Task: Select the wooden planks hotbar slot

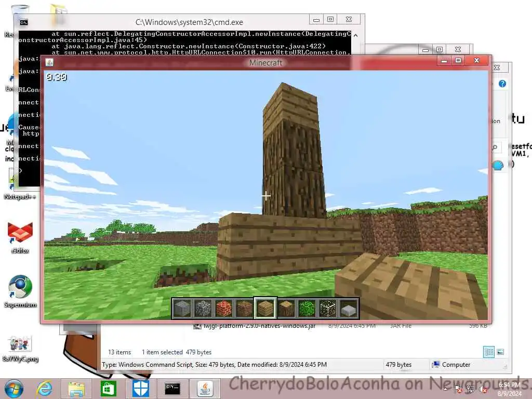Action: point(265,308)
